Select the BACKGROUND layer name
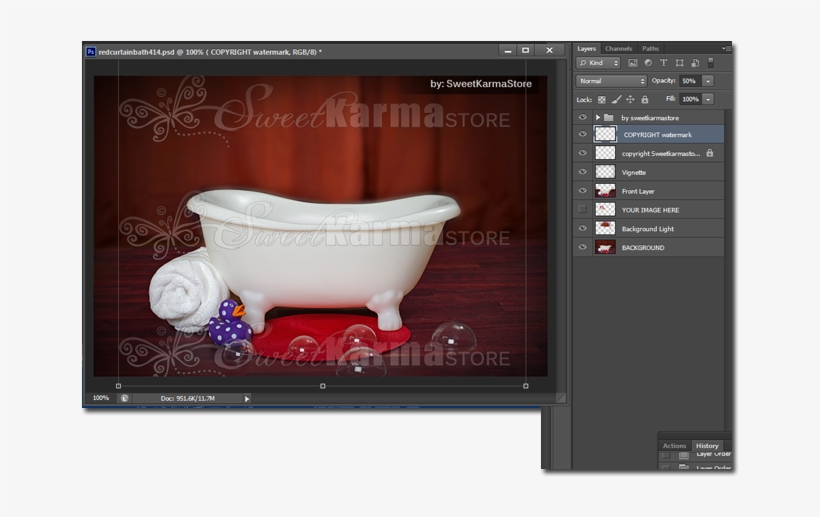The image size is (820, 517). (643, 248)
